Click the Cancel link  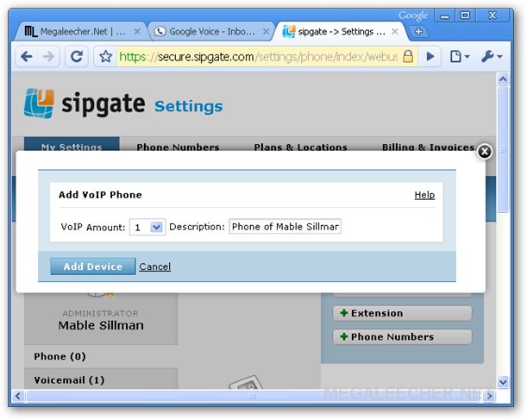tap(154, 266)
